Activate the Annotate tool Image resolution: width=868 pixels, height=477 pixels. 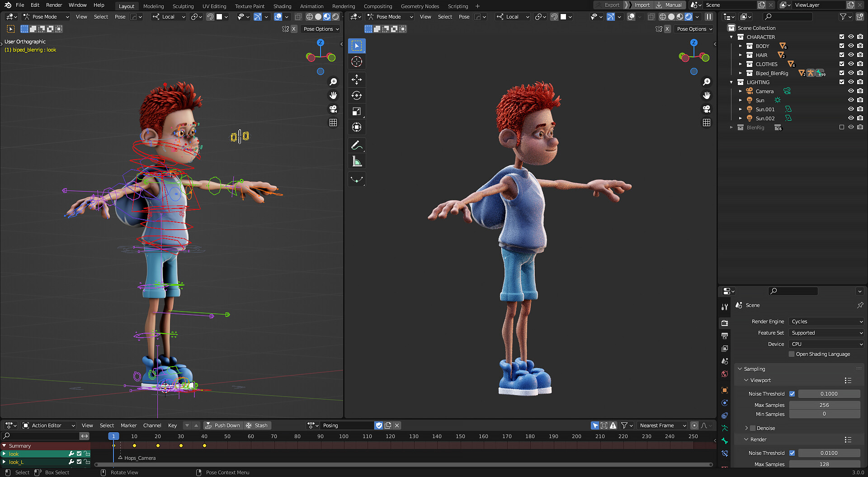point(357,145)
